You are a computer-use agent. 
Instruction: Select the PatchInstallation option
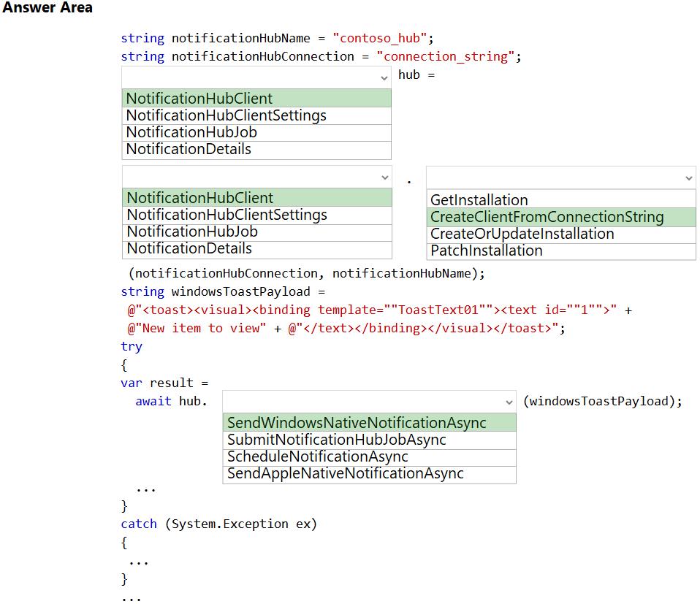pyautogui.click(x=560, y=251)
